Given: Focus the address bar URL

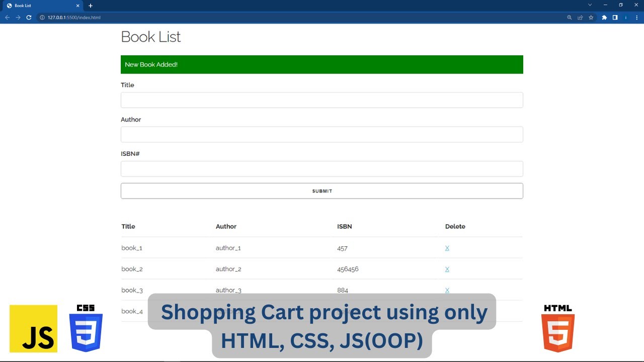Looking at the screenshot, I should 74,18.
